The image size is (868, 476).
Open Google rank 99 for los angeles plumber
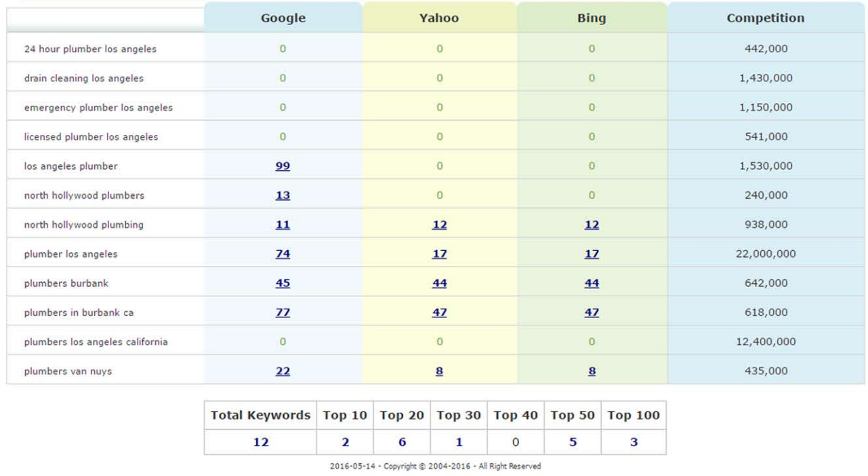(283, 166)
